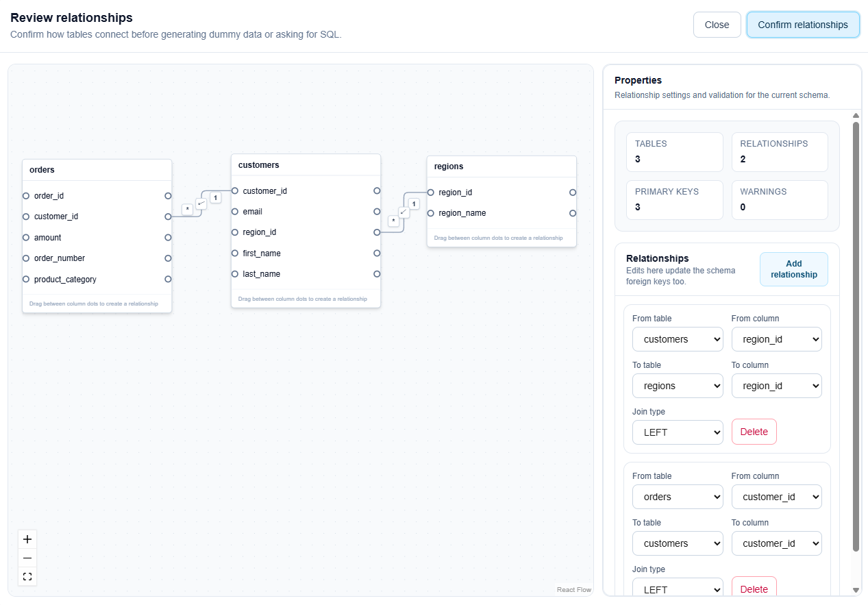
Task: Click left dot of customers email
Action: pos(235,212)
